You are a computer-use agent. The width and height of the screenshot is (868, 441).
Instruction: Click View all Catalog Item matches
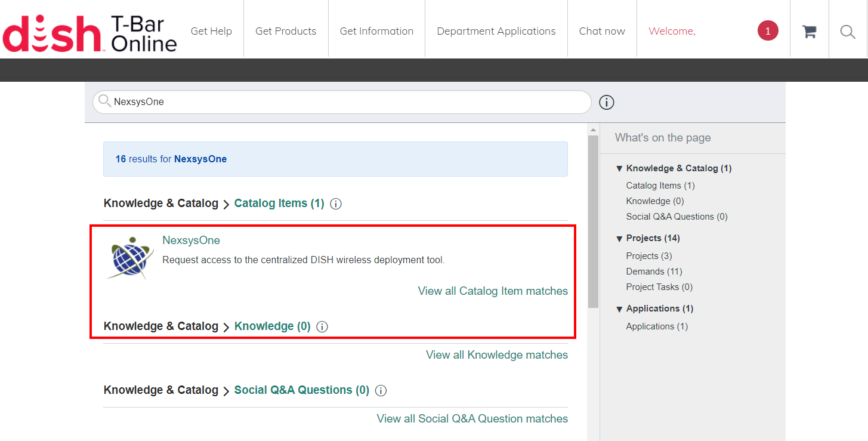(x=493, y=291)
